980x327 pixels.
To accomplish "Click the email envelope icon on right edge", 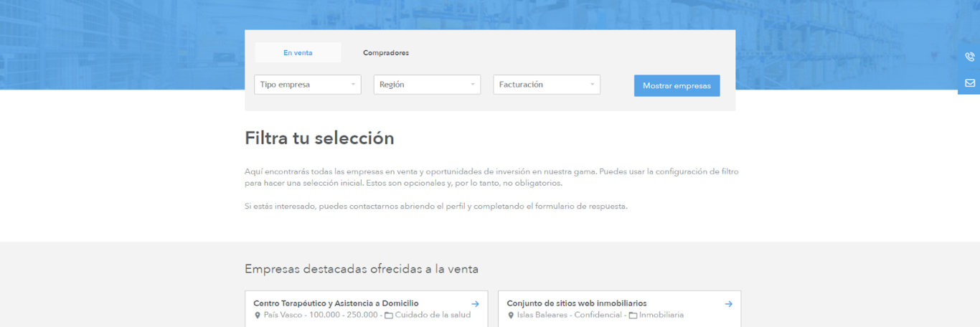I will tap(969, 82).
